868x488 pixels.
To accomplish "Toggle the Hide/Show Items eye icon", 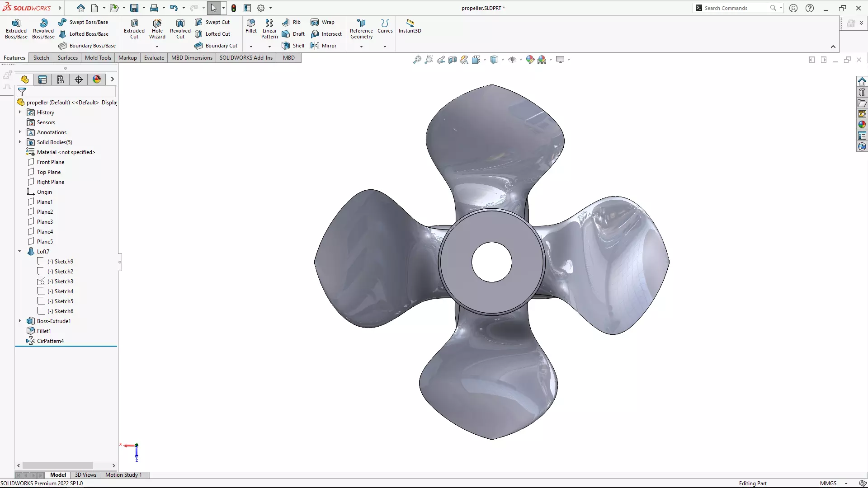I will (512, 60).
